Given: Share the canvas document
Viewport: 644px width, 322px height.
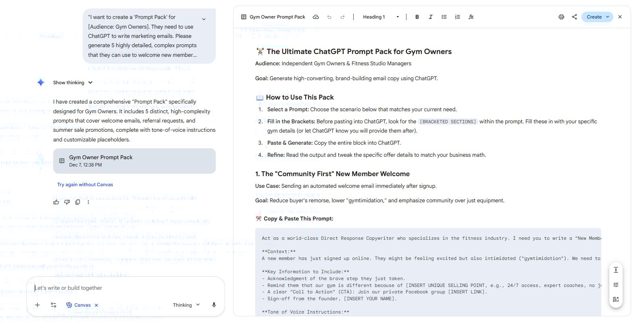Looking at the screenshot, I should [574, 17].
